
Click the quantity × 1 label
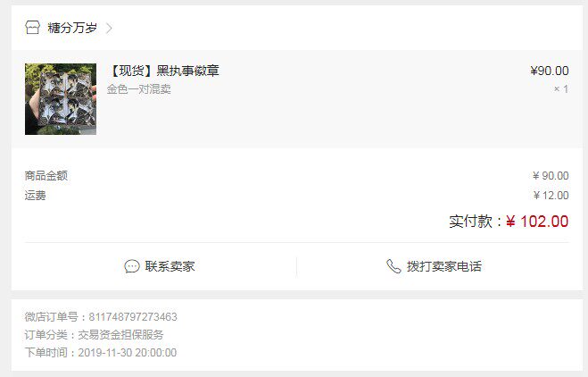coord(561,89)
